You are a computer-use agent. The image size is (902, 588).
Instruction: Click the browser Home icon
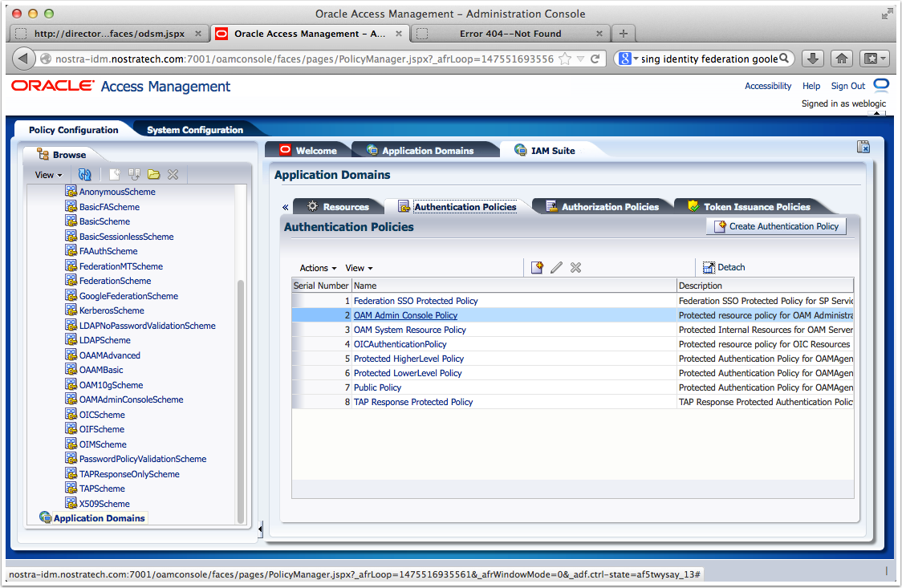pos(841,58)
